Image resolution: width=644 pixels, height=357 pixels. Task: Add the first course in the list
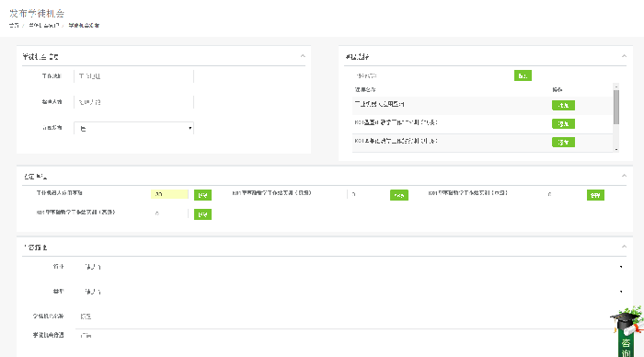[x=563, y=106]
